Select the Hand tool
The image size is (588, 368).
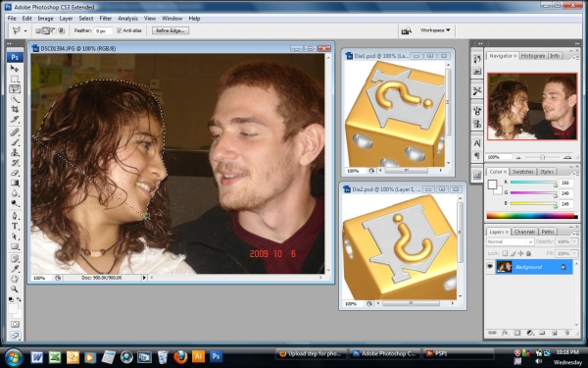[x=15, y=279]
